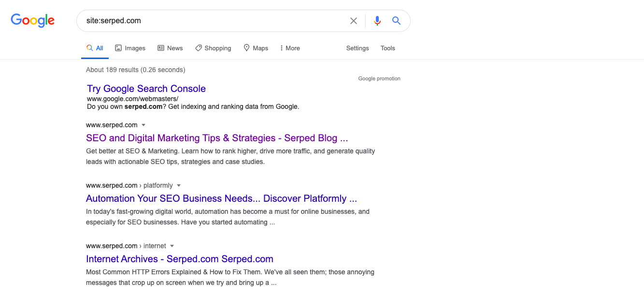This screenshot has width=644, height=298.
Task: Click the 'Most Common HTTP Errors Explained' snippet
Action: pyautogui.click(x=230, y=277)
